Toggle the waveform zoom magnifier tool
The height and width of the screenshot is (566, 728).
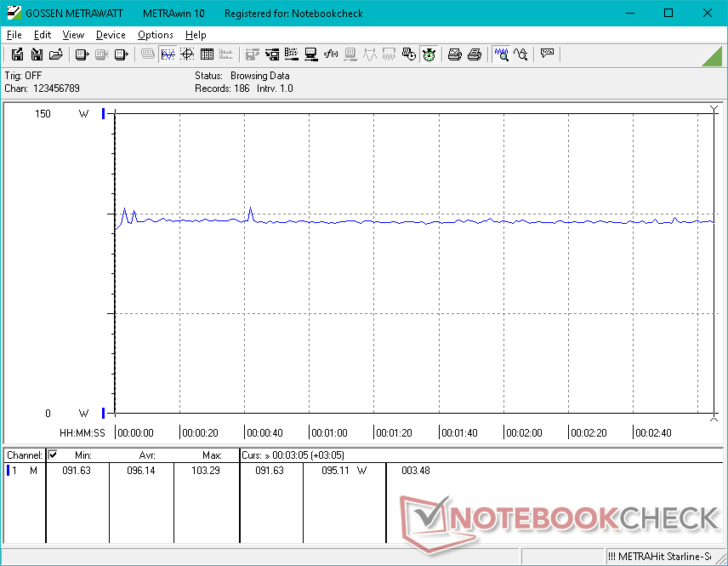pos(502,54)
